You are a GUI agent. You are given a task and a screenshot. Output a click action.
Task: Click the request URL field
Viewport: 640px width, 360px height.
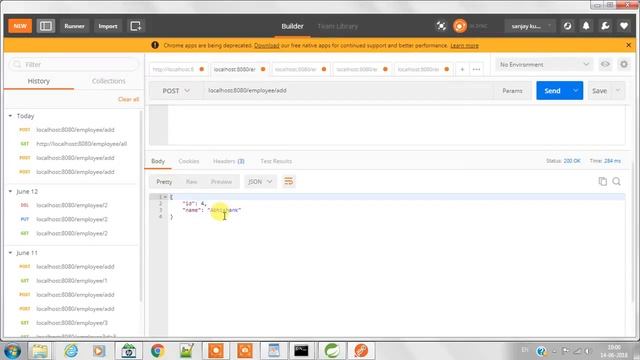point(348,91)
